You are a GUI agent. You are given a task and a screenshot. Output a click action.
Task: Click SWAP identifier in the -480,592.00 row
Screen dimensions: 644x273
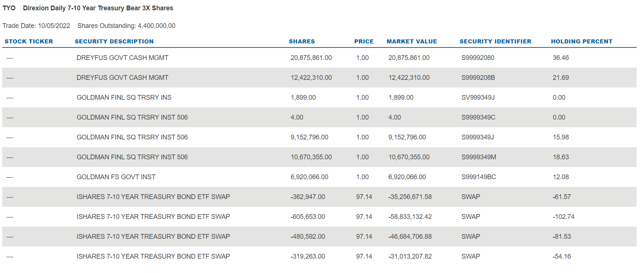click(471, 237)
